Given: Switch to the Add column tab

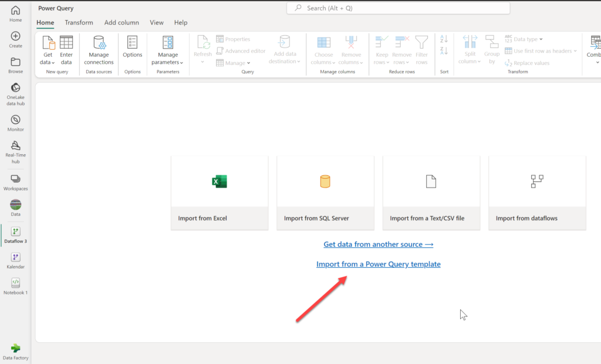Looking at the screenshot, I should coord(121,23).
